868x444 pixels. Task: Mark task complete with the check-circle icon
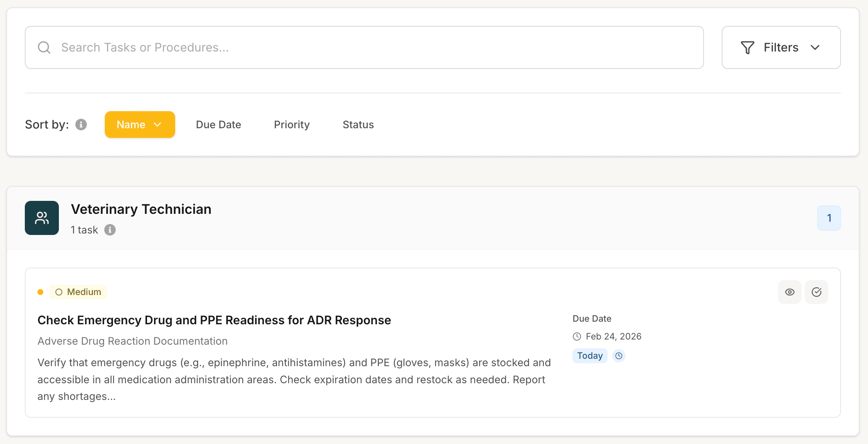point(816,292)
